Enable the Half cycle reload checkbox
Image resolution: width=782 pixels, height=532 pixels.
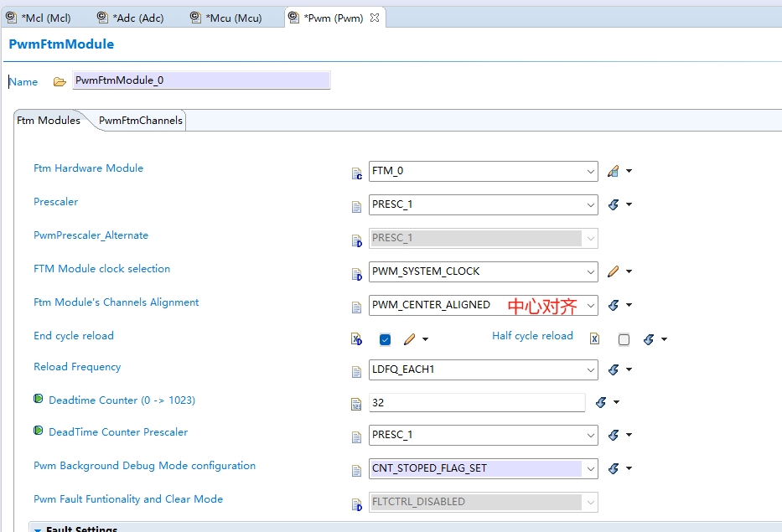tap(624, 339)
